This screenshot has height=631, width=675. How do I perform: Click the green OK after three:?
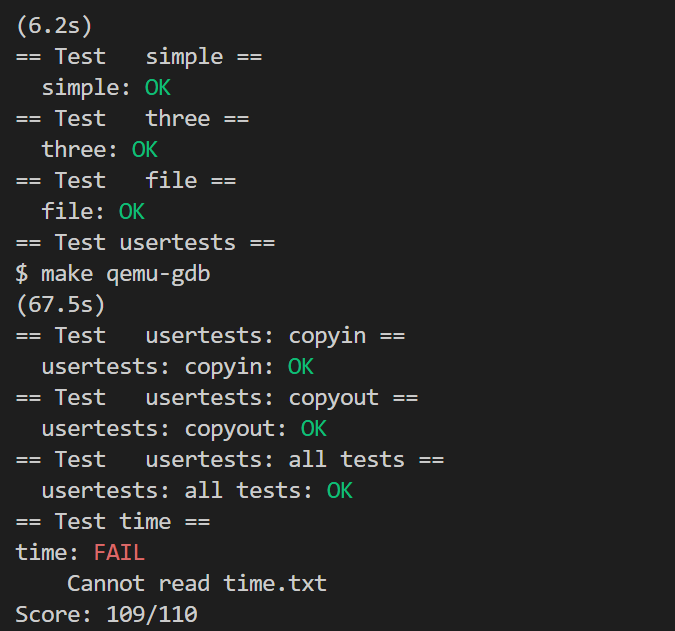[145, 150]
